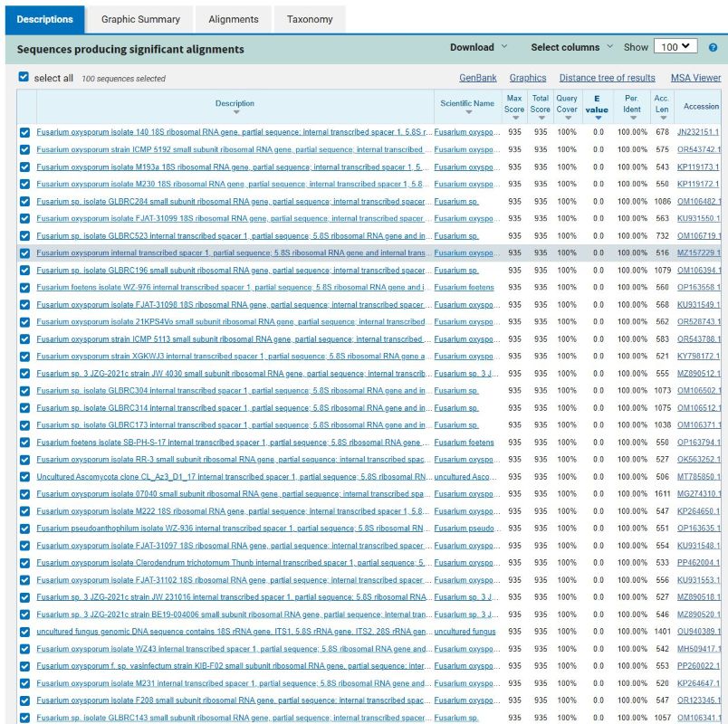Expand the Select columns menu
The image size is (728, 724).
[571, 47]
